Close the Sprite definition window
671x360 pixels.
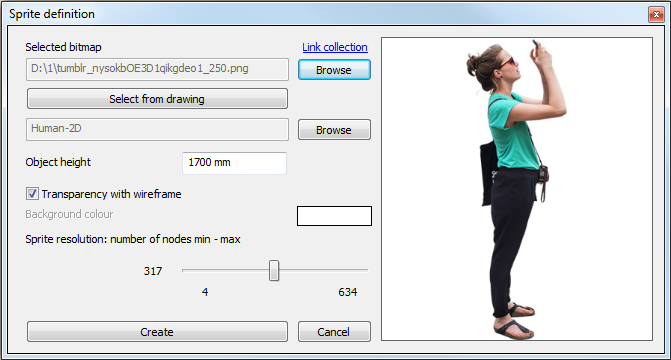coord(656,15)
